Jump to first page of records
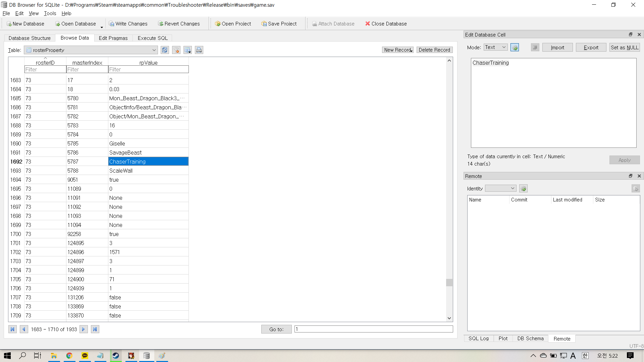This screenshot has height=362, width=644. tap(12, 329)
